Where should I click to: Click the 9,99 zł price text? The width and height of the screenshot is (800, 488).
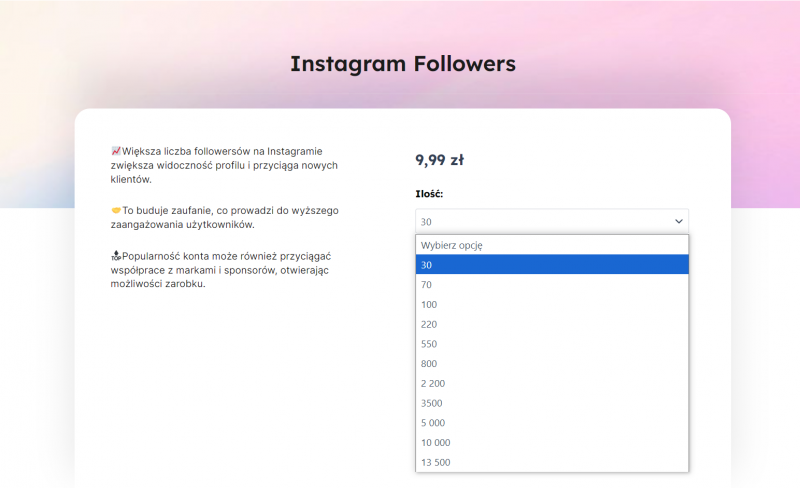click(x=439, y=159)
